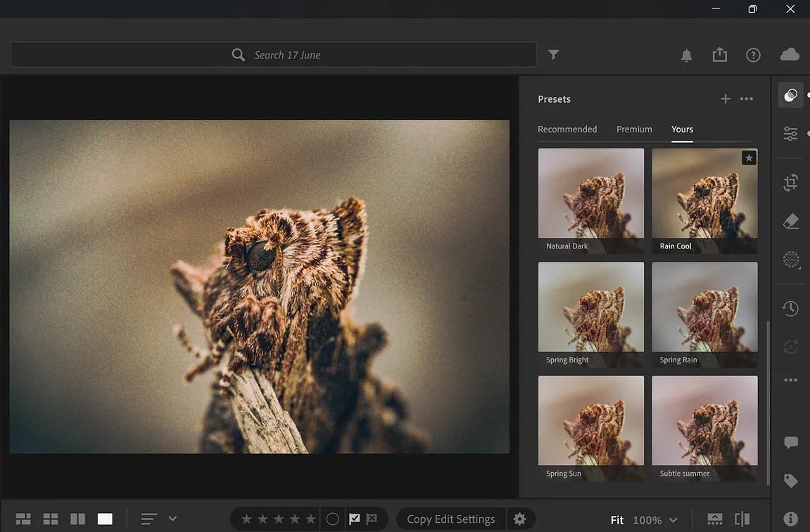
Task: Expand the zoom percentage dropdown
Action: click(673, 520)
